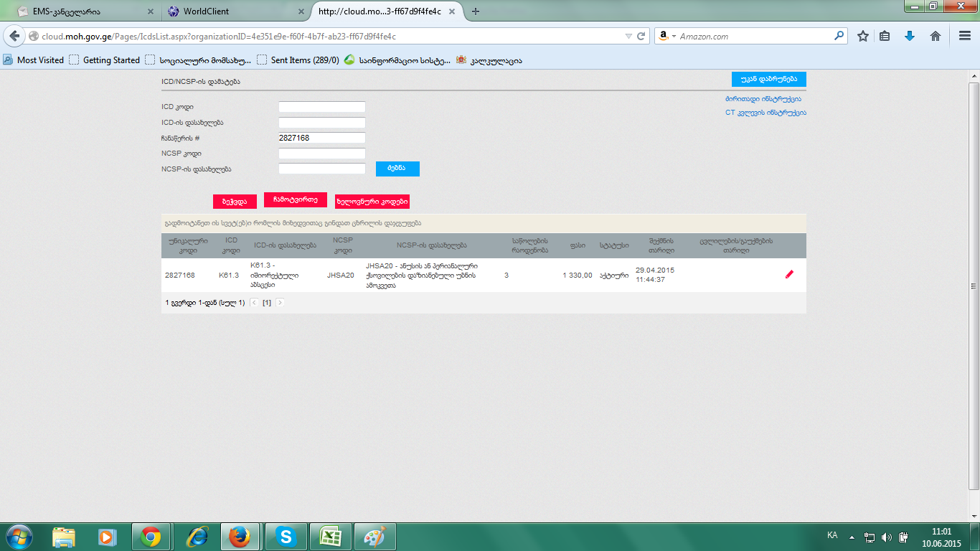The height and width of the screenshot is (551, 980).
Task: Open the Amazon search engine dropdown
Action: click(674, 36)
